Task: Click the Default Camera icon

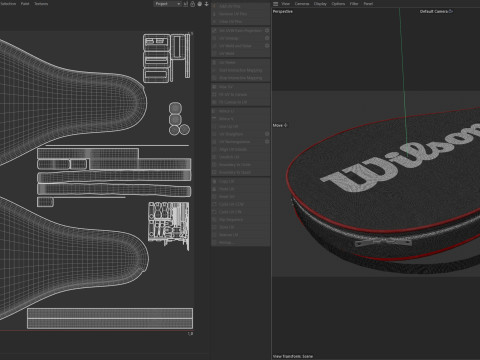Action: [451, 11]
